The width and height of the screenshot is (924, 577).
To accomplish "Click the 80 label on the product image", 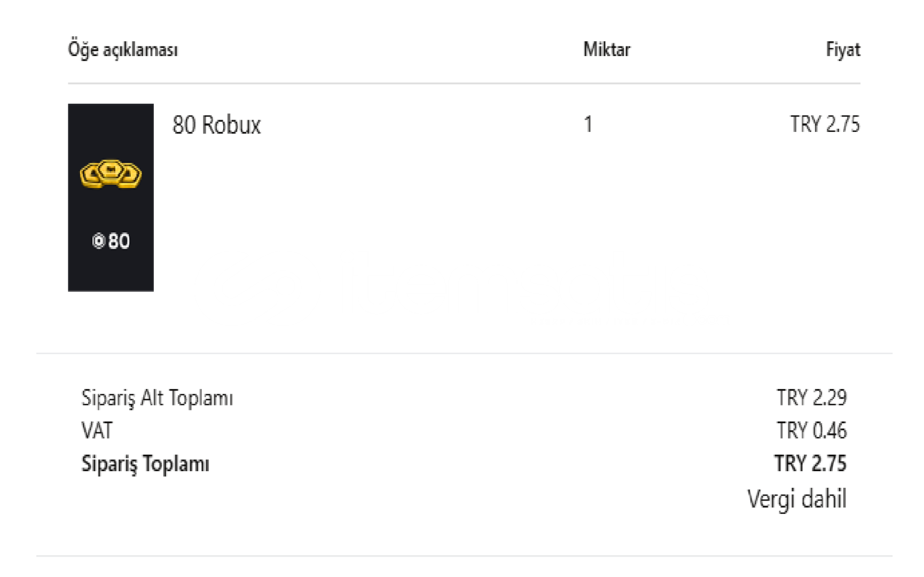I will (119, 241).
